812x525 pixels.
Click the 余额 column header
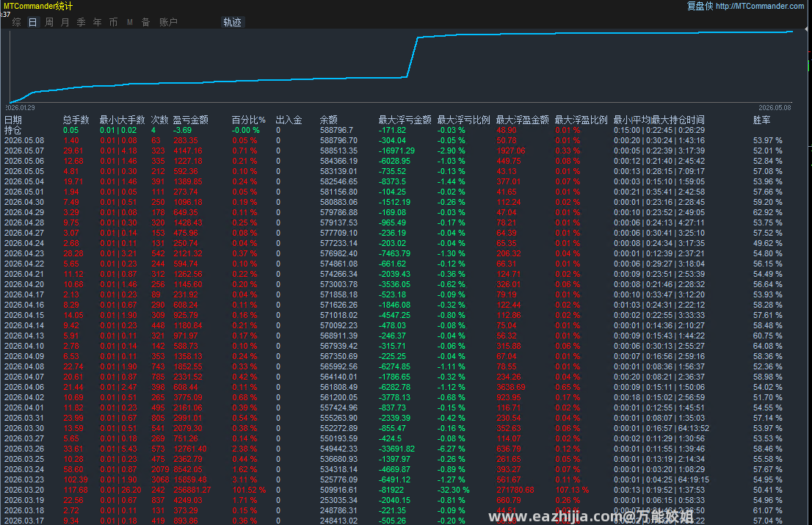[329, 120]
